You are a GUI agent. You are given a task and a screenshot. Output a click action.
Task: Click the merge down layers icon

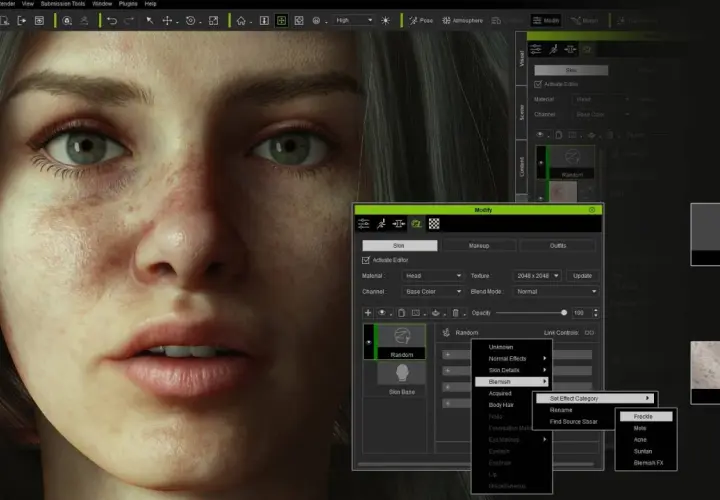pos(436,313)
